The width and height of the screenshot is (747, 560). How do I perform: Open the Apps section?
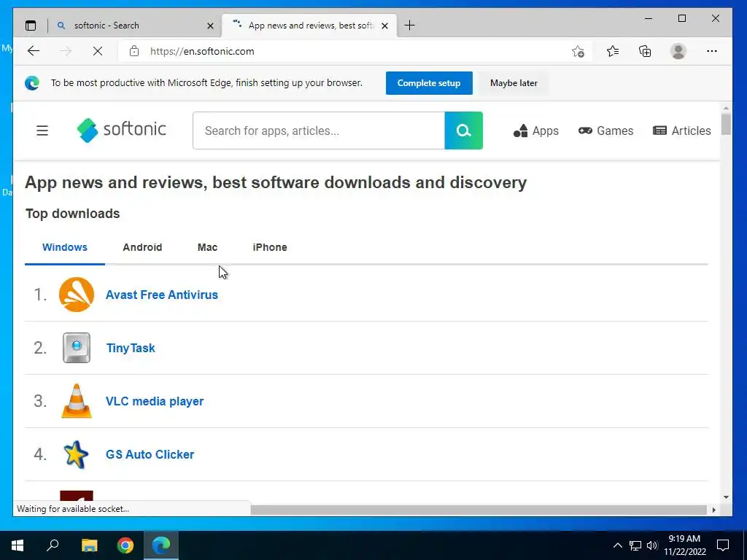[x=536, y=131]
